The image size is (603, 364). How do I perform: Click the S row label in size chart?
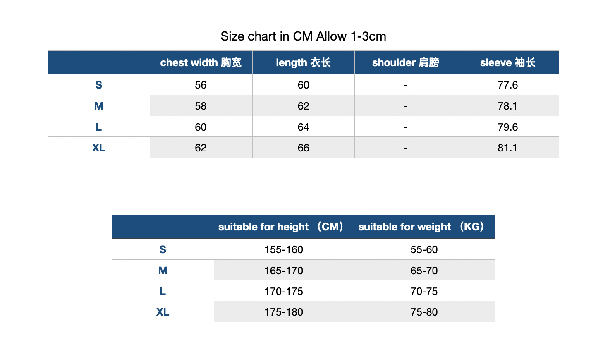[98, 85]
